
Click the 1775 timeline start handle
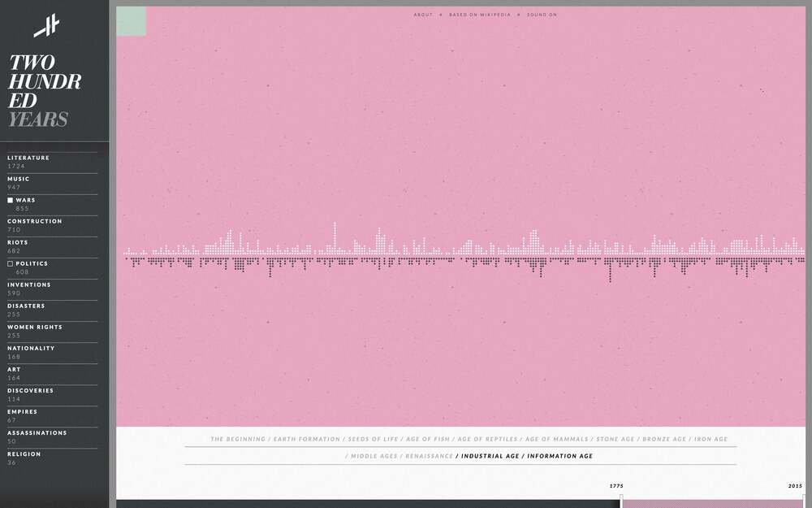621,497
